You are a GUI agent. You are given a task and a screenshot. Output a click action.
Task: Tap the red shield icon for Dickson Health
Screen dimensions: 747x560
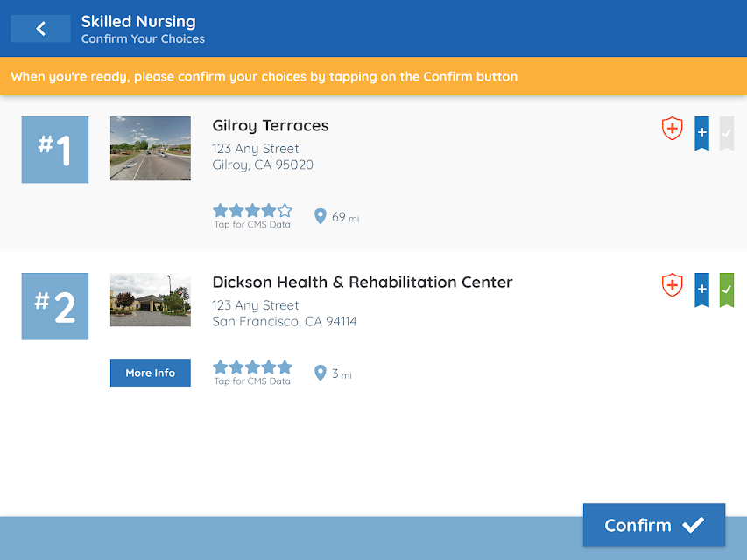click(672, 284)
